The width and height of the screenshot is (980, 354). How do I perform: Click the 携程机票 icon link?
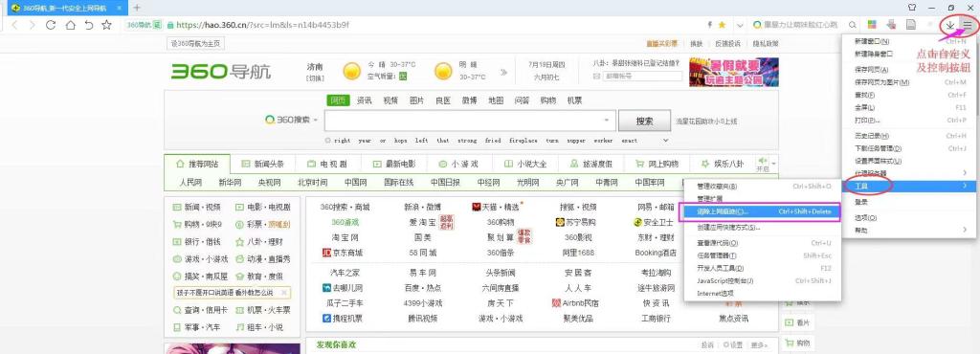(x=326, y=319)
